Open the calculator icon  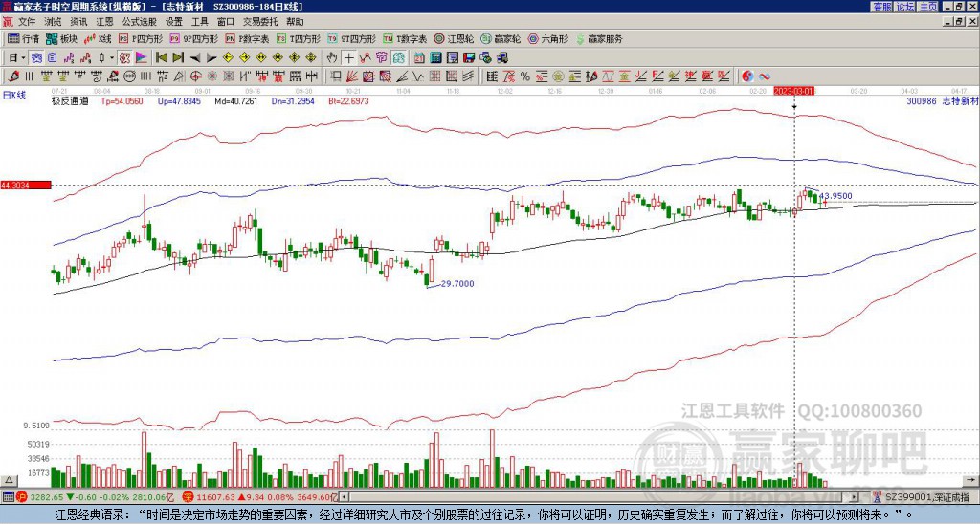pyautogui.click(x=435, y=57)
